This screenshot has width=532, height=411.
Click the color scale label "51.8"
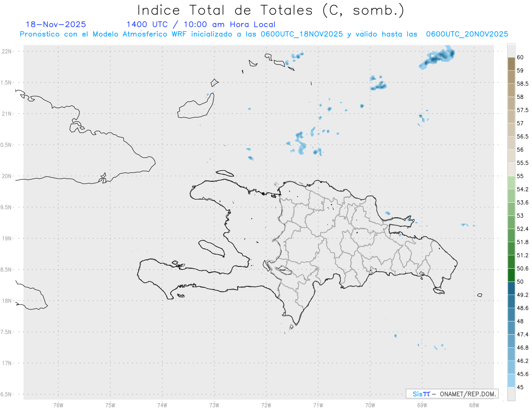pos(523,242)
